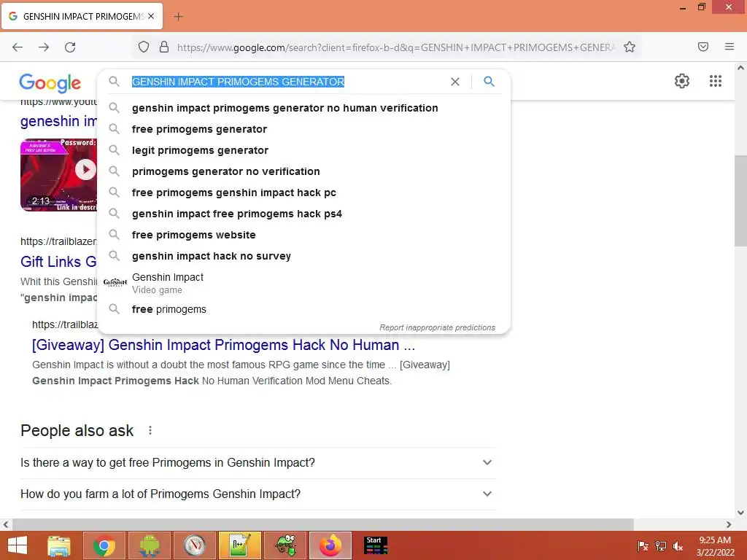Close the GENSHIN IMPACT PRIMOGEMS tab

(x=151, y=16)
